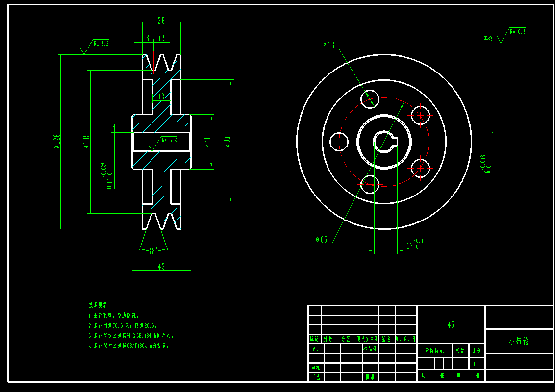Click the 签名 cell

(x=386, y=339)
